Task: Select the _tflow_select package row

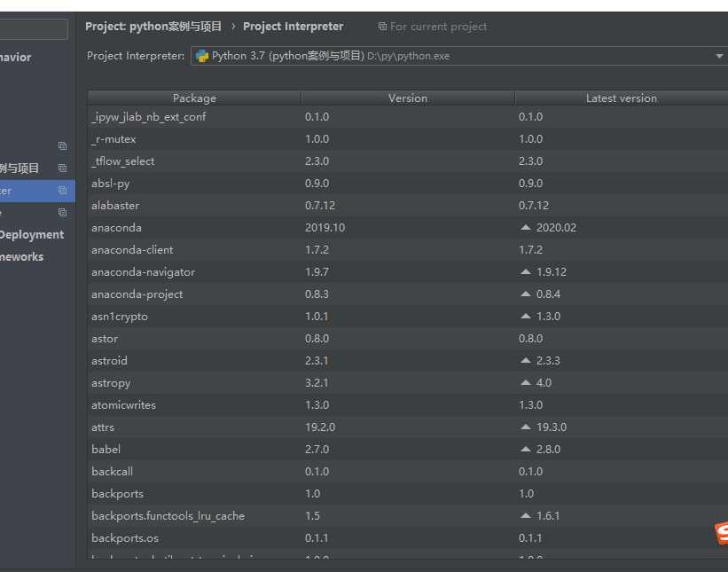Action: point(408,161)
